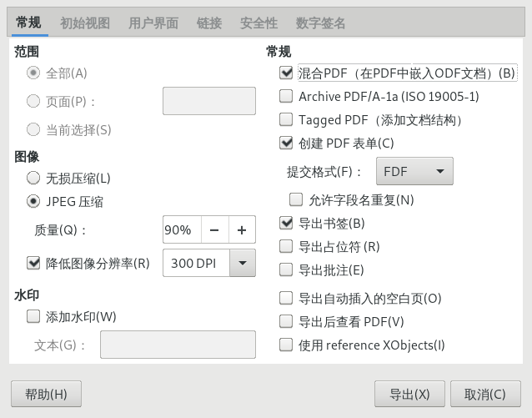This screenshot has width=532, height=418.
Task: Open the 安全性 tab
Action: (258, 23)
